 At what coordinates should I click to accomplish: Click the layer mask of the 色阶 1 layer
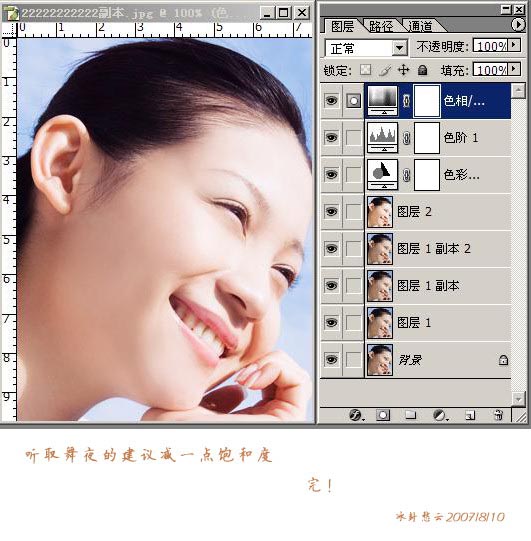click(427, 138)
